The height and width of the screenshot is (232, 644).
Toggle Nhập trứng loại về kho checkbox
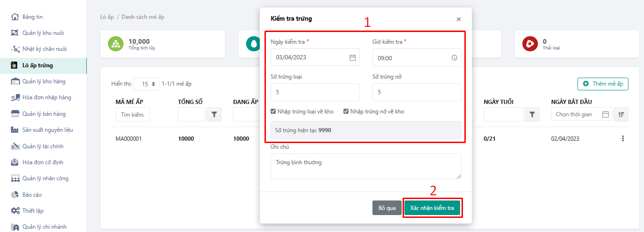pyautogui.click(x=273, y=112)
